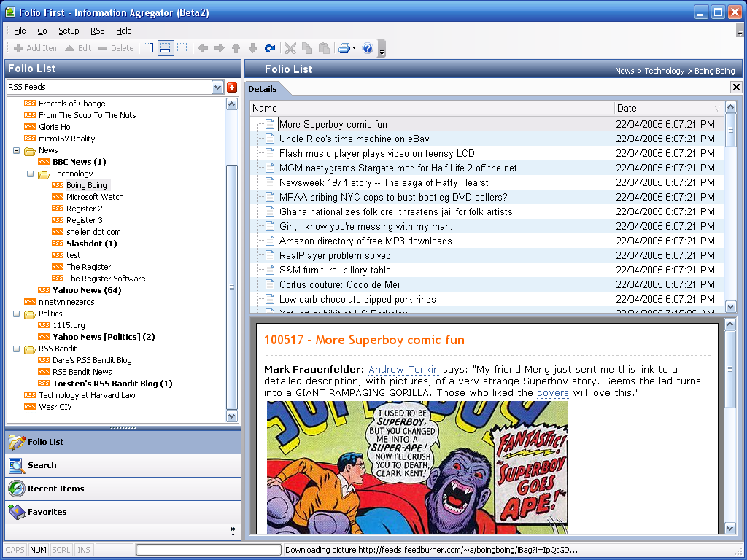The image size is (747, 560).
Task: Click the red plus icon beside RSS Feeds
Action: point(232,87)
